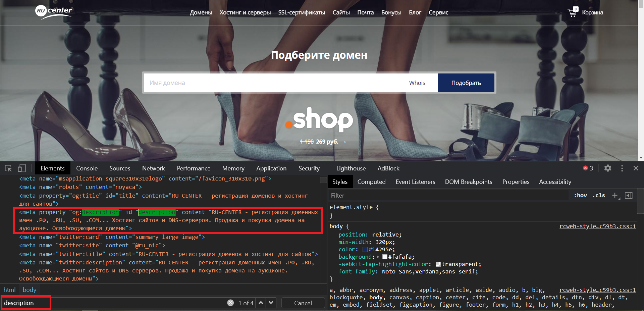The image size is (644, 311).
Task: Open the Lighthouse tab
Action: (x=351, y=168)
